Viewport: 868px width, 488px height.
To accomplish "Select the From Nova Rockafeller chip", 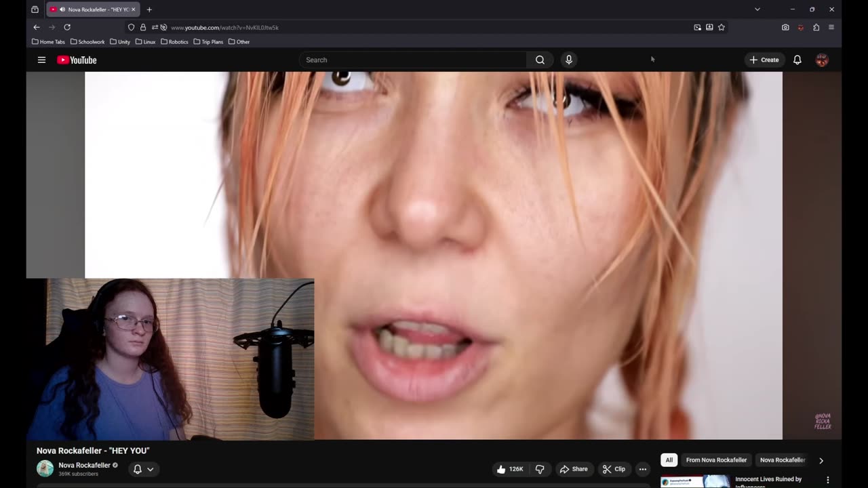I will [x=716, y=460].
